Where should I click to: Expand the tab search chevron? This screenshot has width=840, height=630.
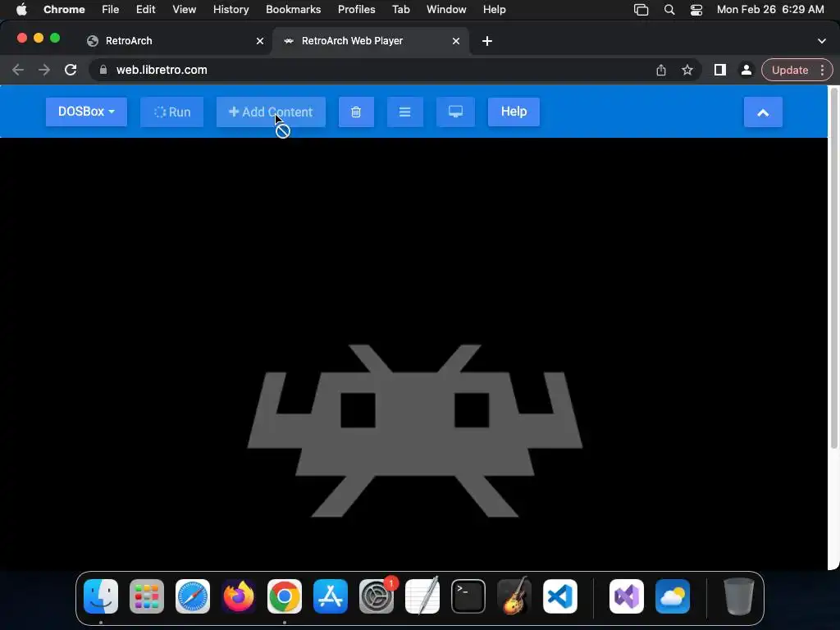822,41
